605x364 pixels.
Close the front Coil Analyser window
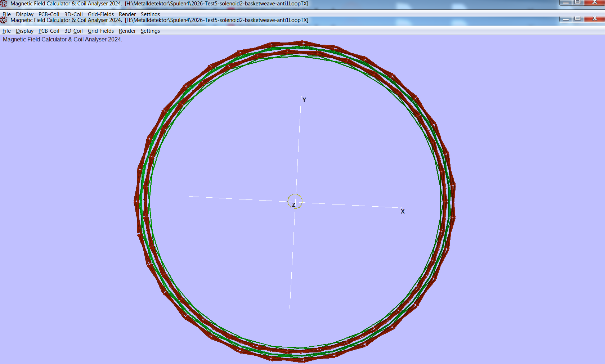pos(595,19)
